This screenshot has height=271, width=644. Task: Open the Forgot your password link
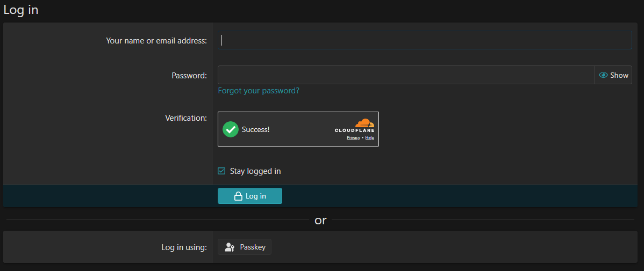(x=259, y=91)
